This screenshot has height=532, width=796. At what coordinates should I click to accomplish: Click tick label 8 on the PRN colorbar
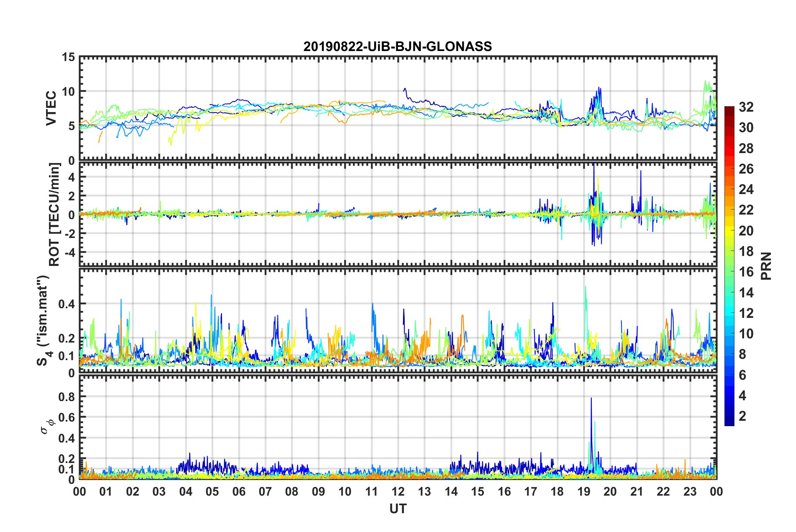click(x=742, y=354)
